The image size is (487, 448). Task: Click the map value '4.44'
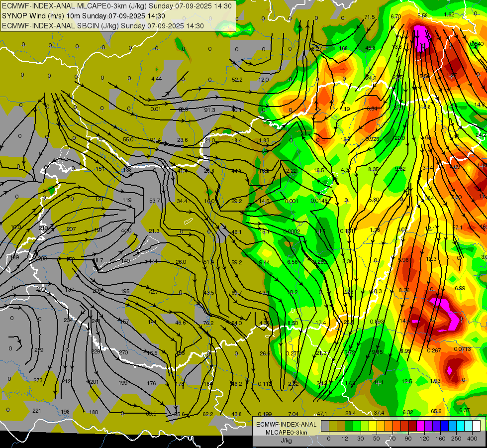[157, 79]
